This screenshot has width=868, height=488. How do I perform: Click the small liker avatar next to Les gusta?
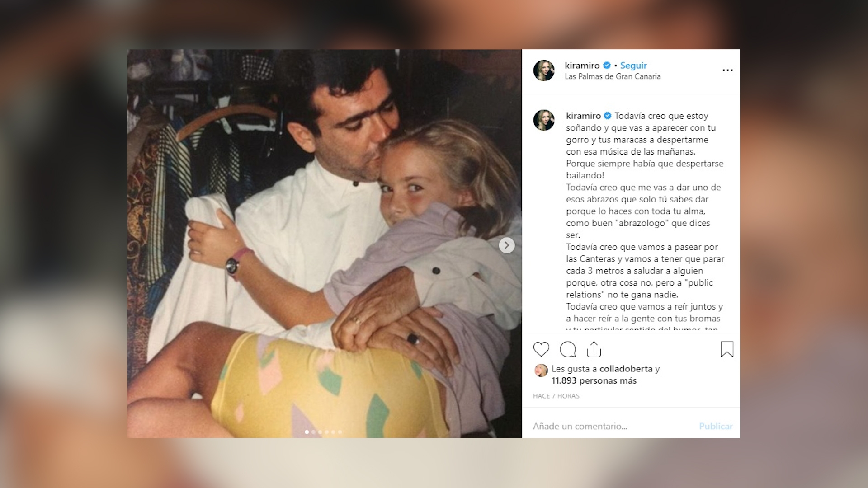pyautogui.click(x=541, y=371)
